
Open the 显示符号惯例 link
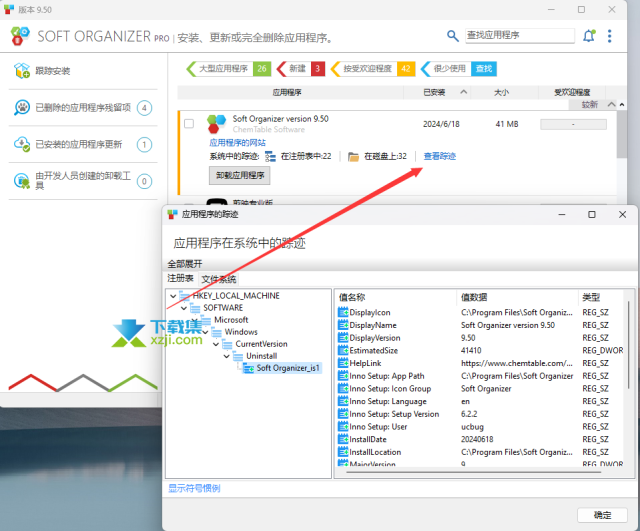click(194, 488)
